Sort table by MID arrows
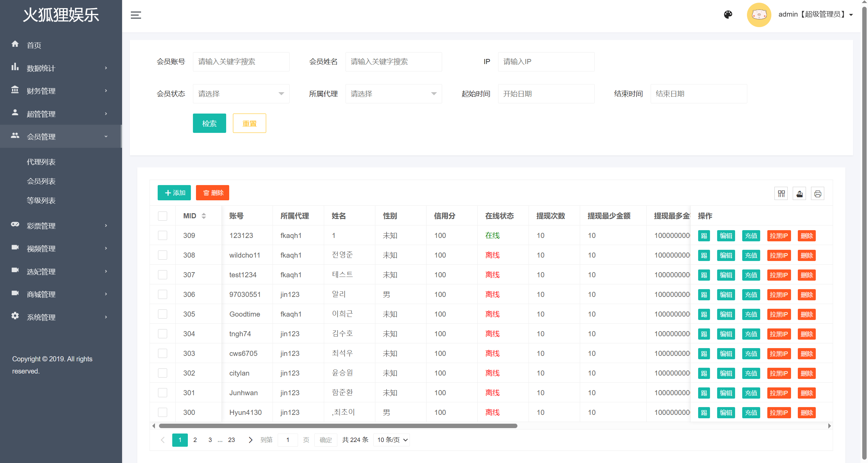The width and height of the screenshot is (868, 463). click(x=204, y=216)
